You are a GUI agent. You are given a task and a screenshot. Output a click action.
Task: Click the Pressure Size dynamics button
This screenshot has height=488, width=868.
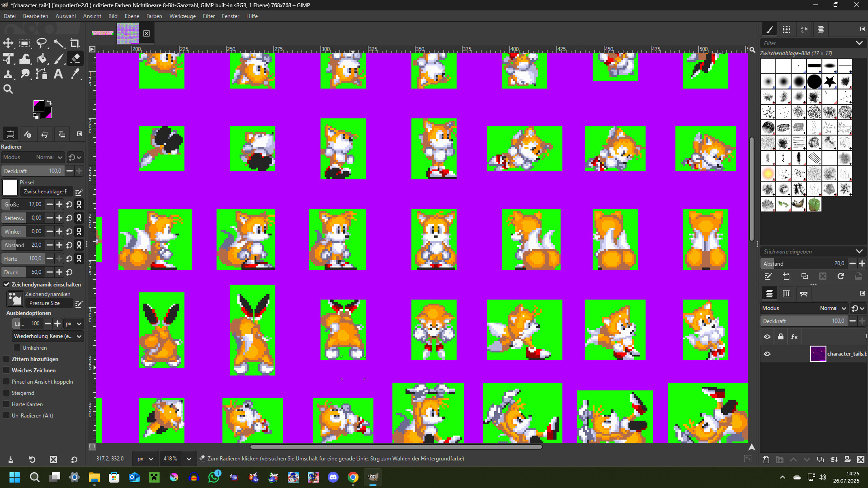coord(49,303)
